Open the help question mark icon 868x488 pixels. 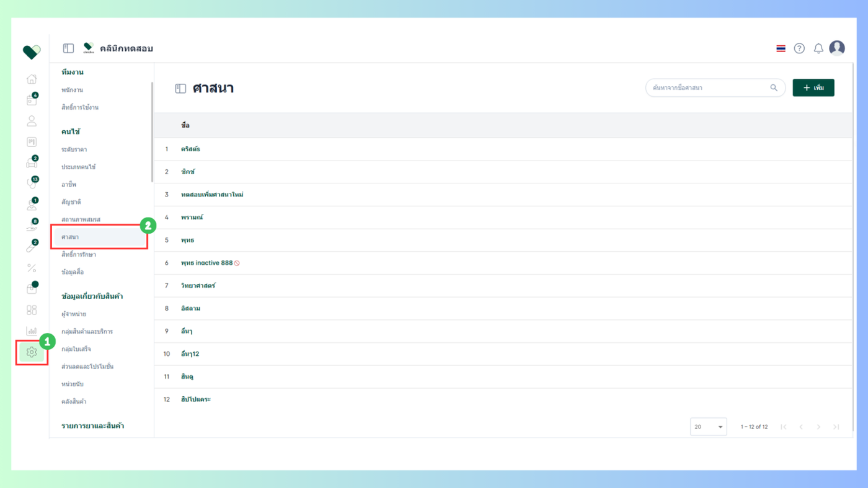[x=799, y=48]
